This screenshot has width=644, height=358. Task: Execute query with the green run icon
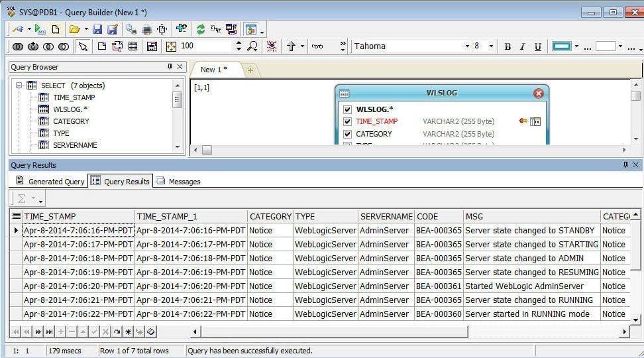point(40,29)
